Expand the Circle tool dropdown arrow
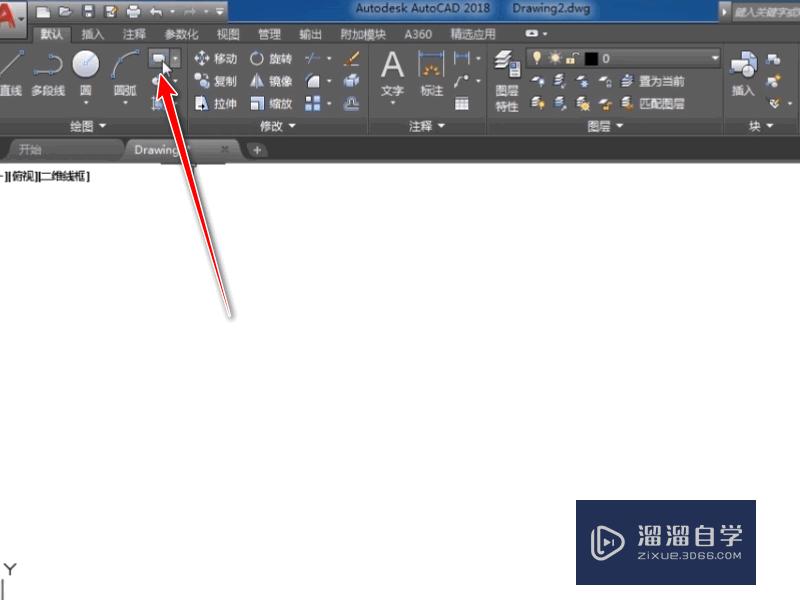800x600 pixels. pyautogui.click(x=85, y=101)
